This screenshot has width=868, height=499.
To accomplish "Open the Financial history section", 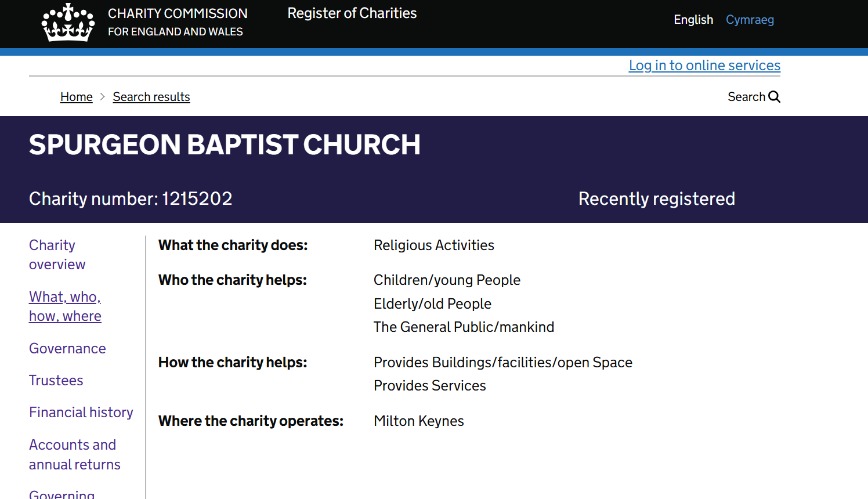I will [81, 413].
